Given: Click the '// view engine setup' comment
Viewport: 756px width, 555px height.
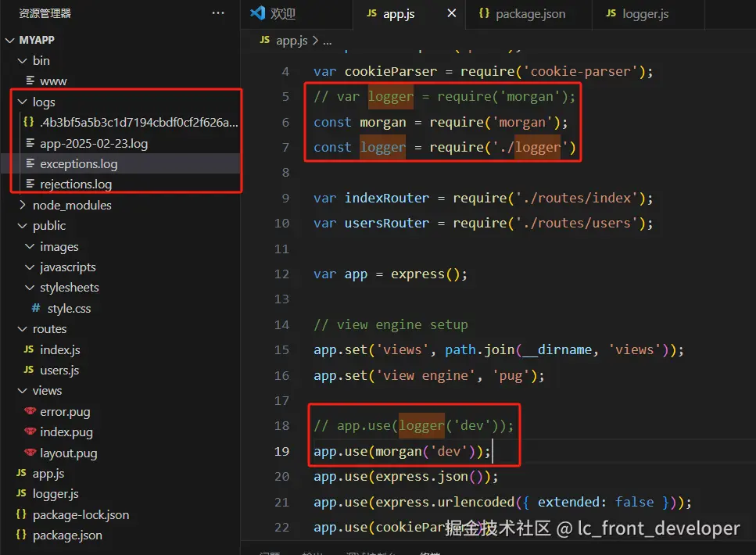Looking at the screenshot, I should 391,325.
